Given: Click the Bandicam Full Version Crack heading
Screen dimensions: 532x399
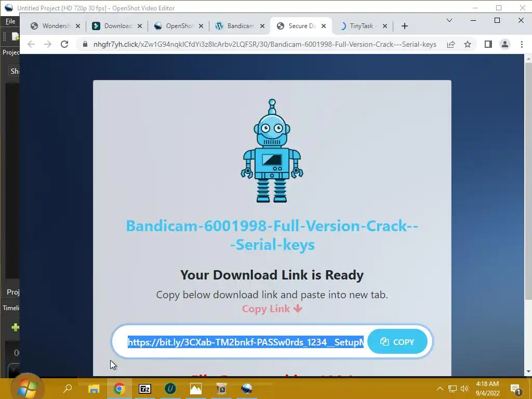Looking at the screenshot, I should 272,235.
